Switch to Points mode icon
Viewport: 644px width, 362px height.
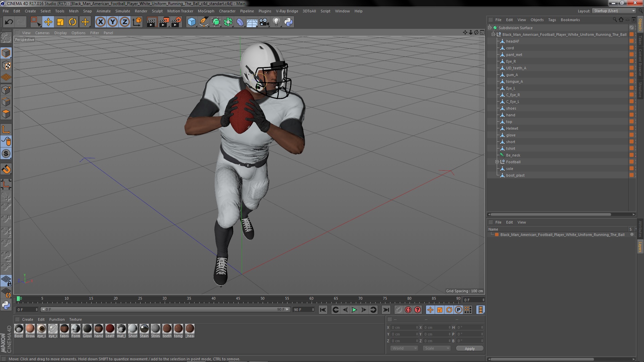pos(6,90)
